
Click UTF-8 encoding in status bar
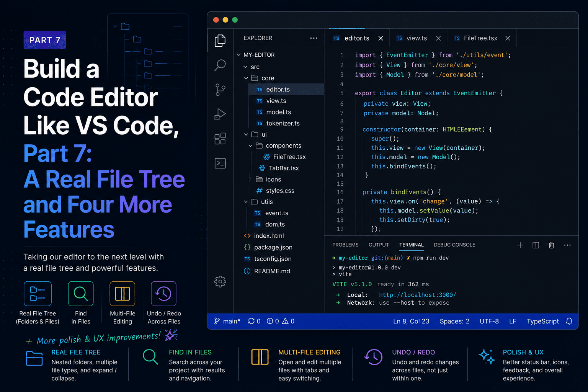coord(489,321)
